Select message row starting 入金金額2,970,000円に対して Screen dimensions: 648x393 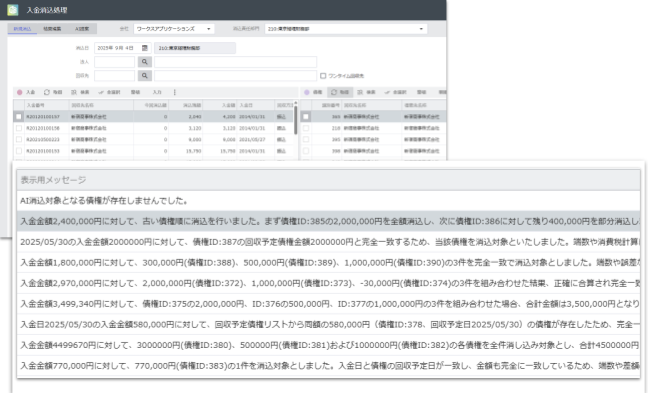point(329,283)
